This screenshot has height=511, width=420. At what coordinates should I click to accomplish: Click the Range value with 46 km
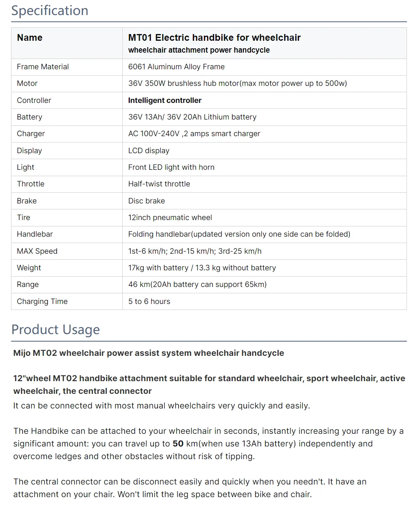[197, 285]
